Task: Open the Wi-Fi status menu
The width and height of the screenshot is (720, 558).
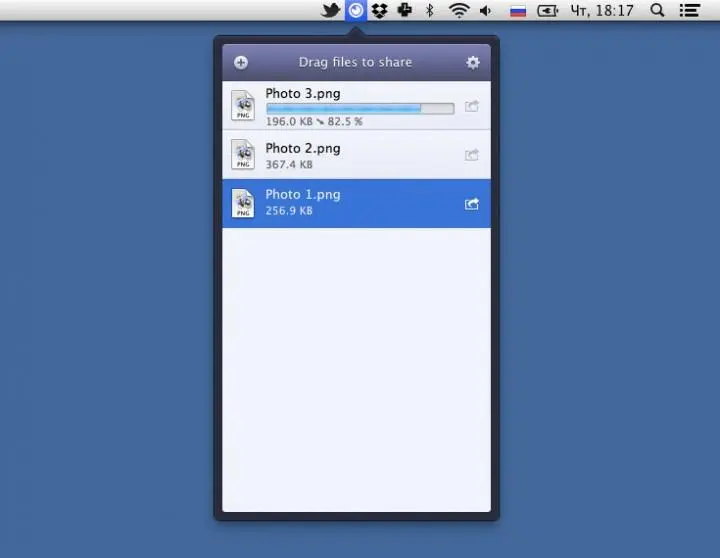Action: click(x=458, y=10)
